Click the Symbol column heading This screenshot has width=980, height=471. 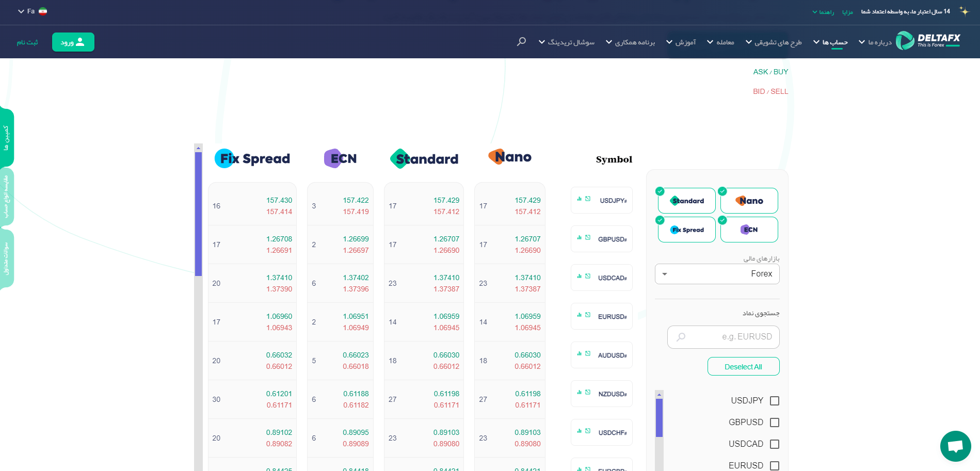coord(614,159)
